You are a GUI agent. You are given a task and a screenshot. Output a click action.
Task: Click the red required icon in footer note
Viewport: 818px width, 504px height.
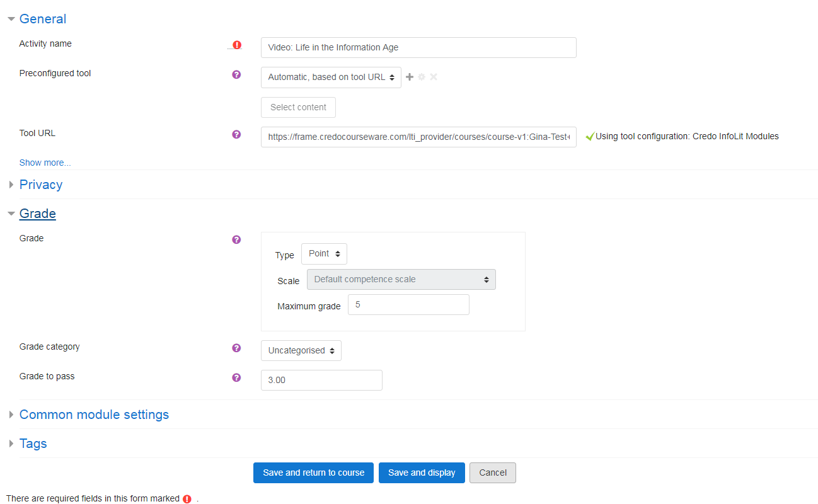click(187, 499)
